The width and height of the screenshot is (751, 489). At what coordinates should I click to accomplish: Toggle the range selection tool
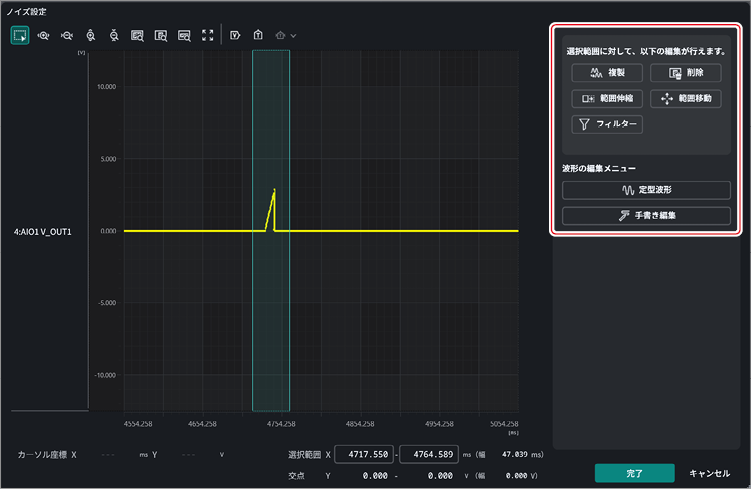click(x=20, y=35)
